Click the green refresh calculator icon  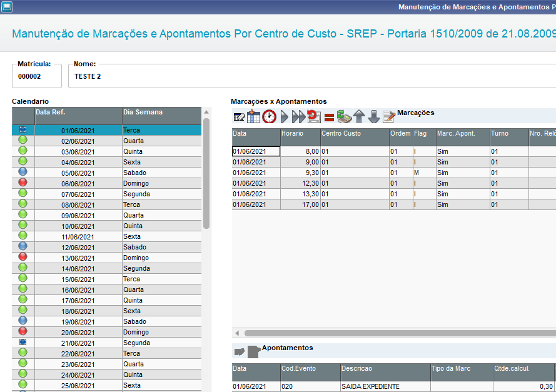(344, 116)
